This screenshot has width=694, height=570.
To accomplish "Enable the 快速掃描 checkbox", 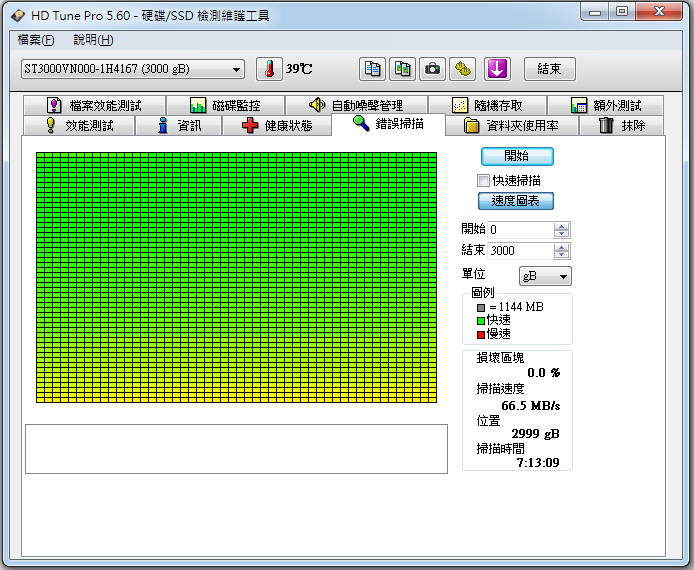I will [x=483, y=181].
